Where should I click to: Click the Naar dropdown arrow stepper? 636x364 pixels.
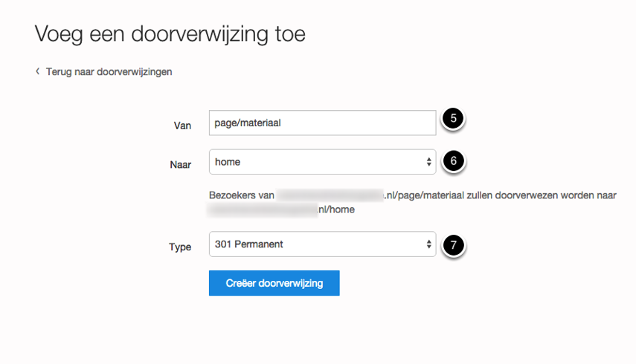428,162
